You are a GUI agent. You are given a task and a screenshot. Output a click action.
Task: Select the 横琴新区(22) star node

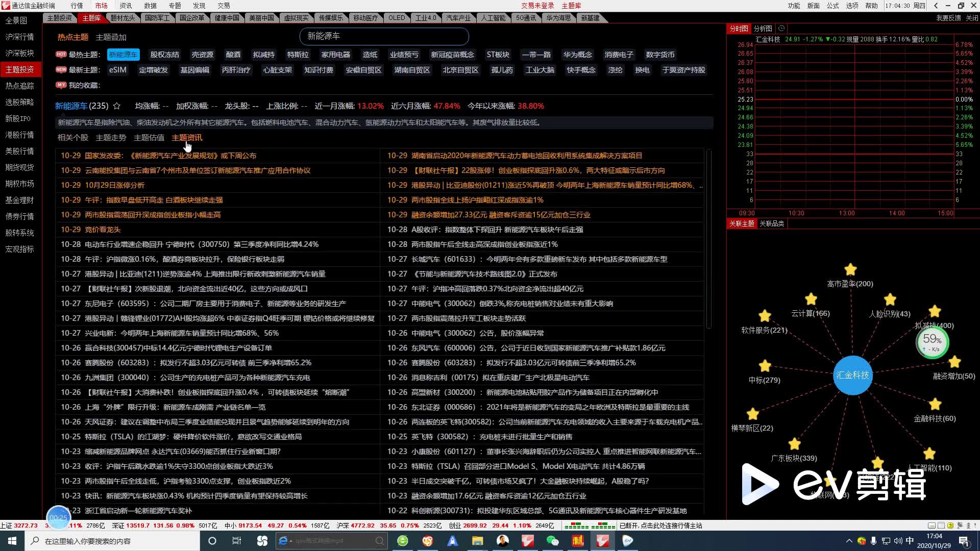pos(753,414)
